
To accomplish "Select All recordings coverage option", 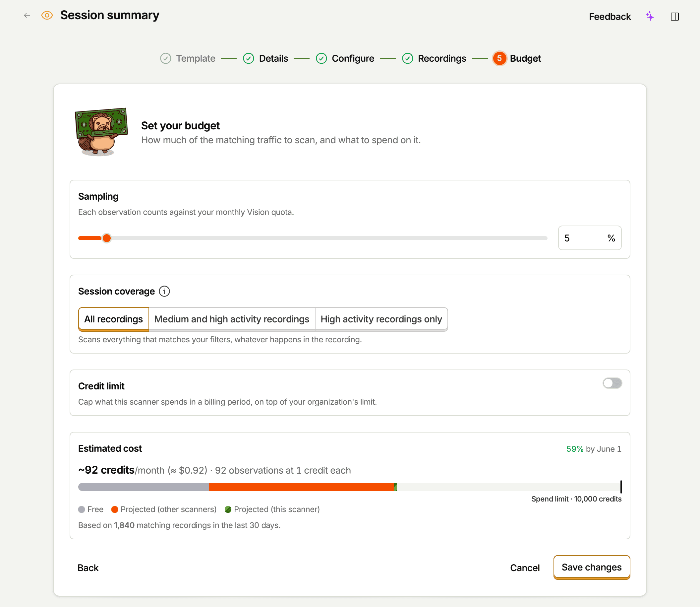I will pos(113,319).
